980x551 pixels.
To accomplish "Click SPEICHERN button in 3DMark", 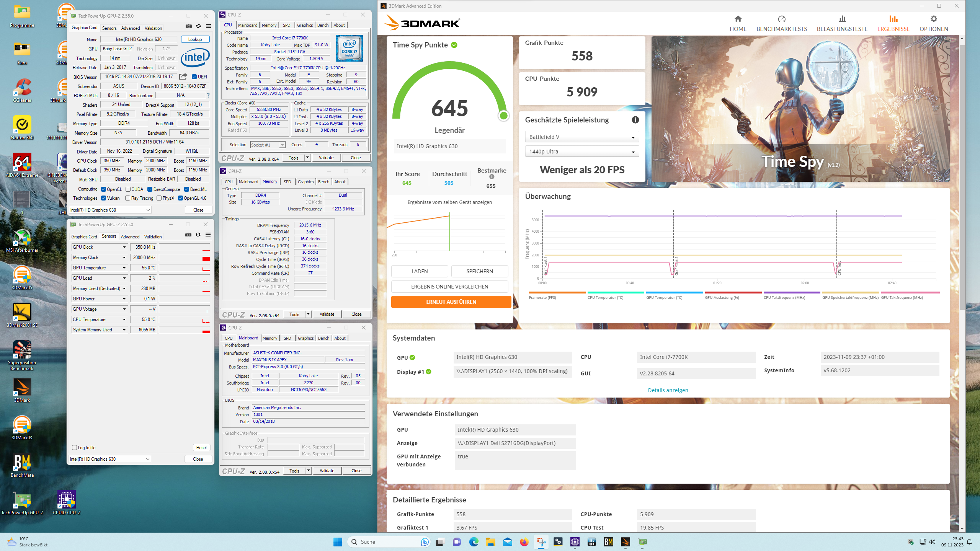I will [x=480, y=271].
